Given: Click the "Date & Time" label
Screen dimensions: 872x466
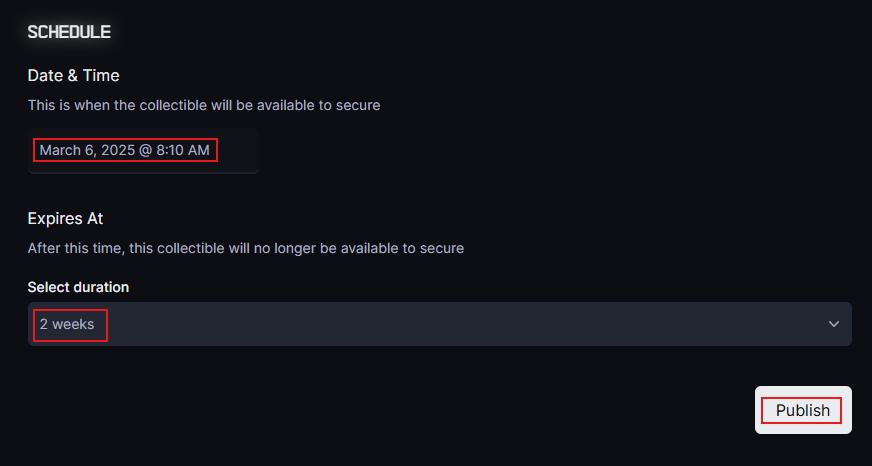Looking at the screenshot, I should point(74,75).
